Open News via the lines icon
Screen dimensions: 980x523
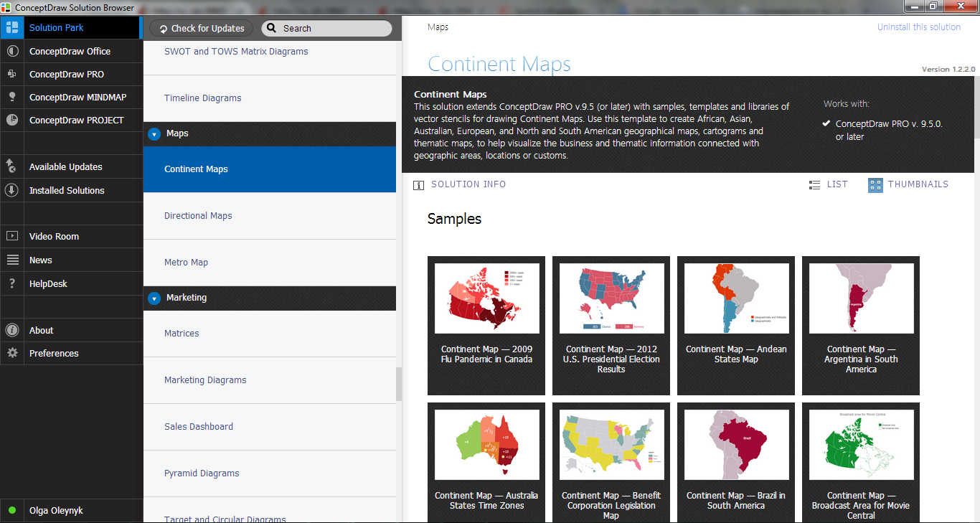(x=11, y=260)
